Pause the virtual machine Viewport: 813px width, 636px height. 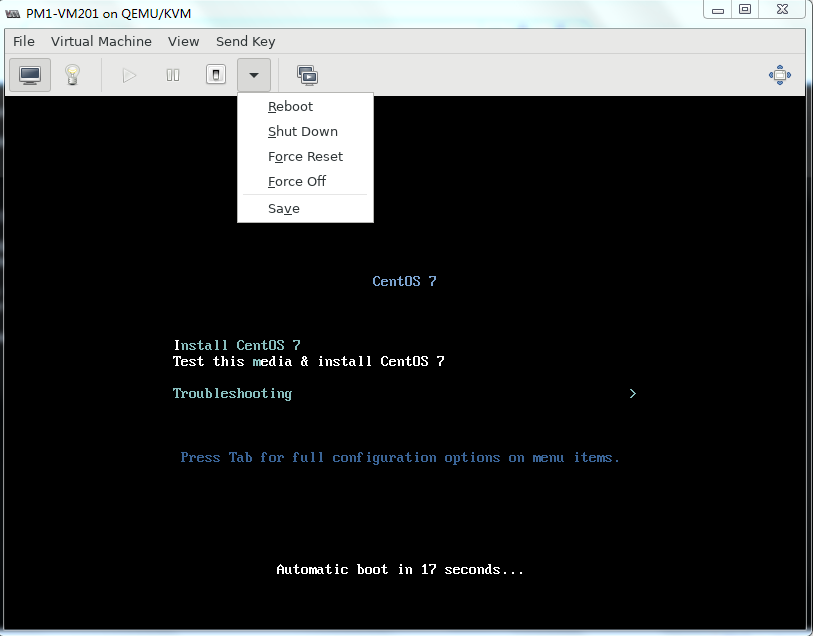tap(173, 76)
